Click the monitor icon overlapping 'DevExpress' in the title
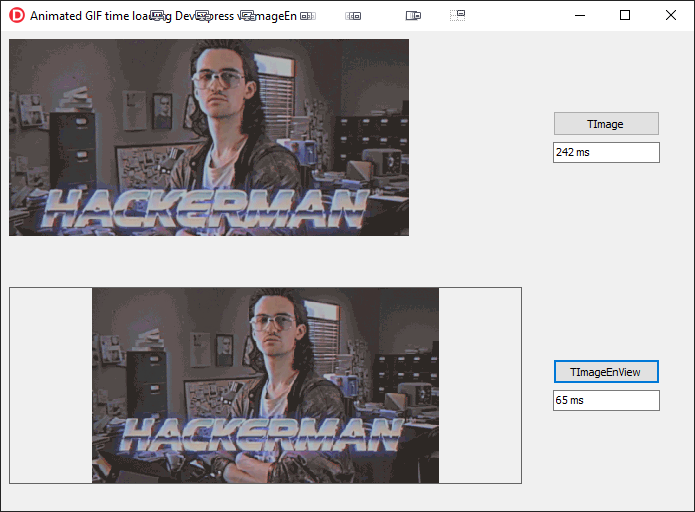 click(x=203, y=16)
